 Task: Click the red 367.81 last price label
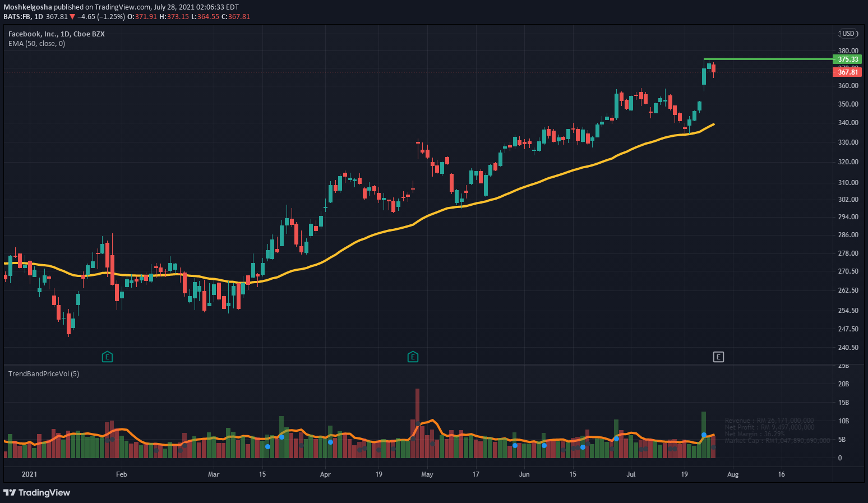[848, 72]
